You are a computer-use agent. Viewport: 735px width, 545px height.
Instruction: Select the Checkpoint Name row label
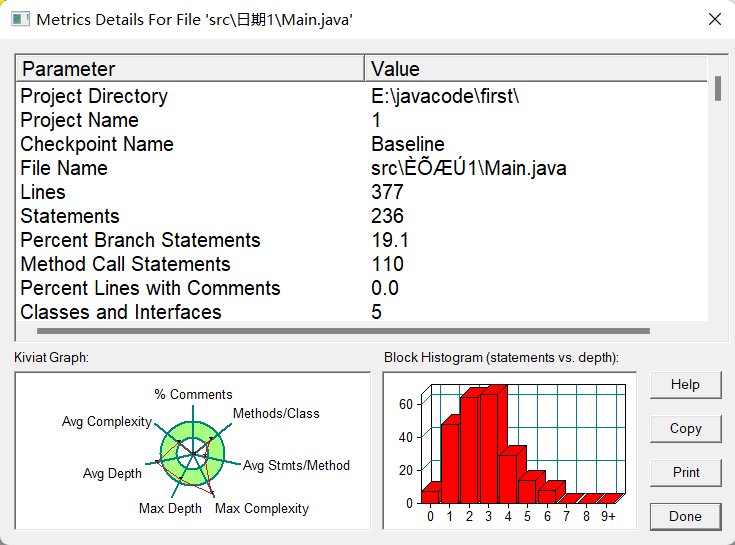coord(97,144)
